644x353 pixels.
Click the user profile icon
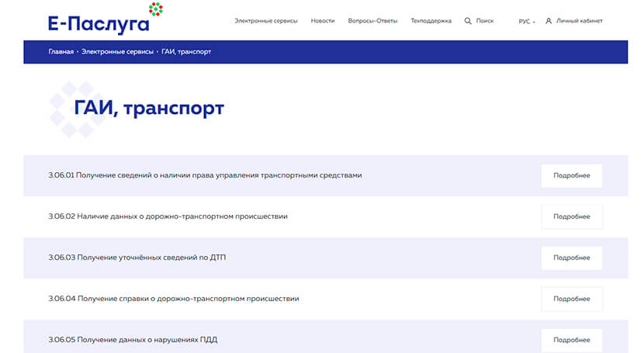[549, 21]
